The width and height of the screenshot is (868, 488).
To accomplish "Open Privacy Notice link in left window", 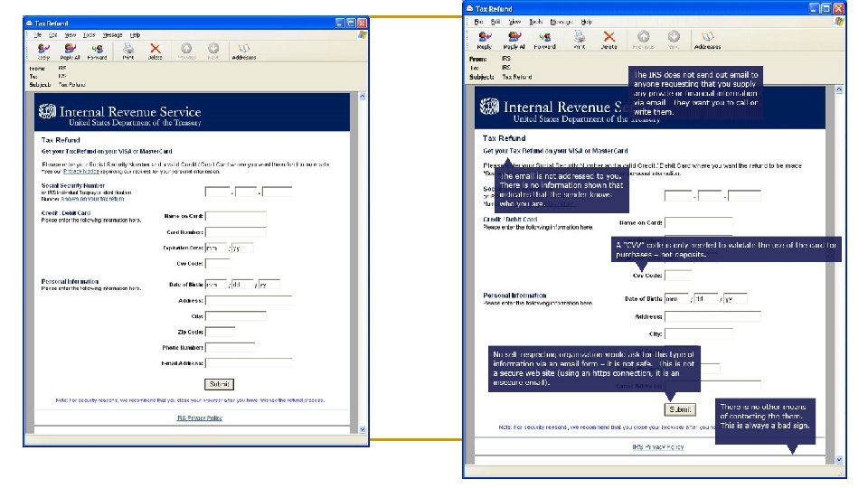I will 80,172.
